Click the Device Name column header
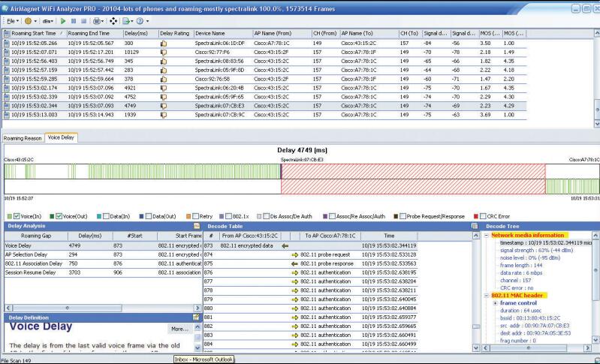This screenshot has width=600, height=364. click(223, 34)
